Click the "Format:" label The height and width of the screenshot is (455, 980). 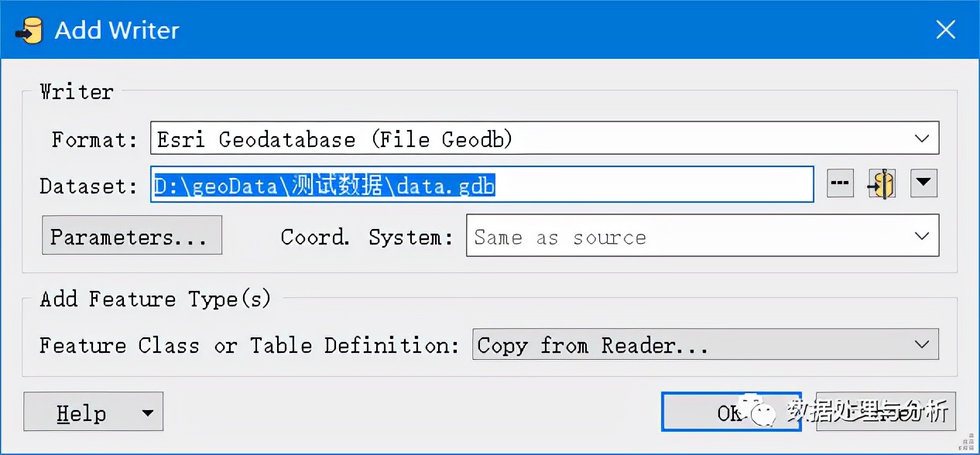(x=94, y=140)
